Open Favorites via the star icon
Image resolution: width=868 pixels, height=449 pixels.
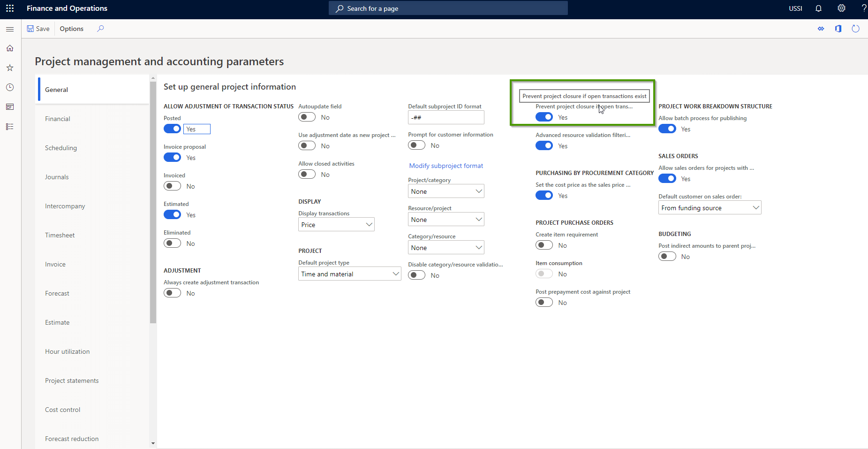coord(9,68)
